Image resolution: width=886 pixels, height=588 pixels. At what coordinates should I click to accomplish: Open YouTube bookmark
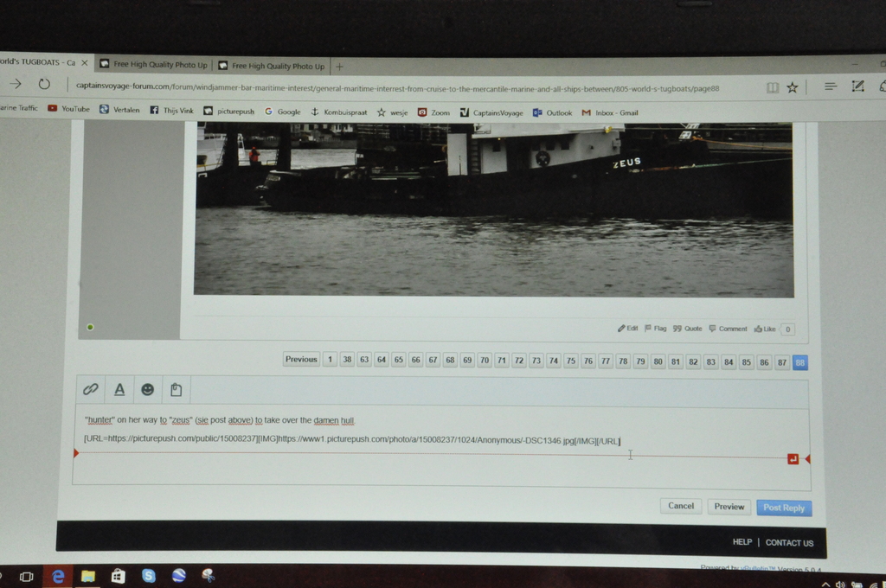[68, 108]
